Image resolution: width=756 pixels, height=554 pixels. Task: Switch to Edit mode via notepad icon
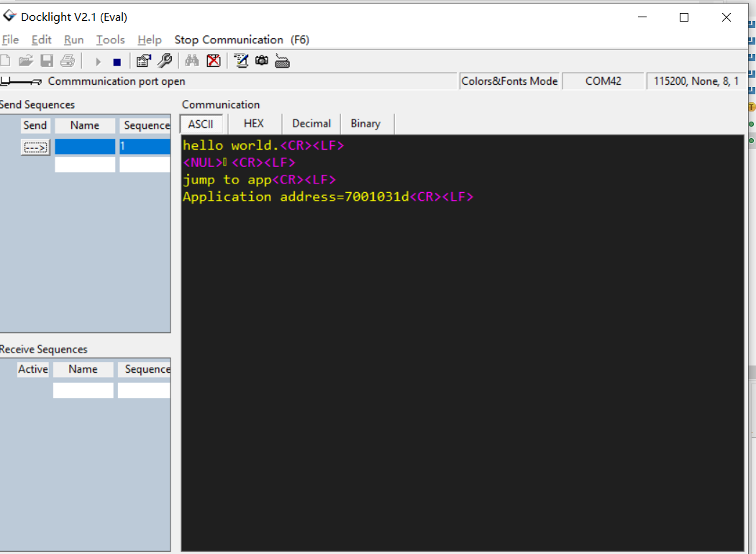240,60
